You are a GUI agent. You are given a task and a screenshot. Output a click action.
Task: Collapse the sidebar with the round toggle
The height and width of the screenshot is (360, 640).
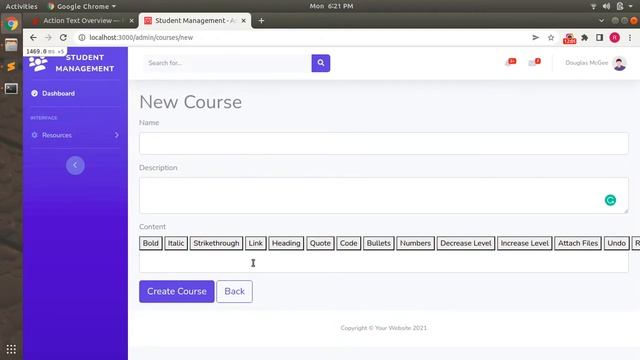click(x=75, y=165)
